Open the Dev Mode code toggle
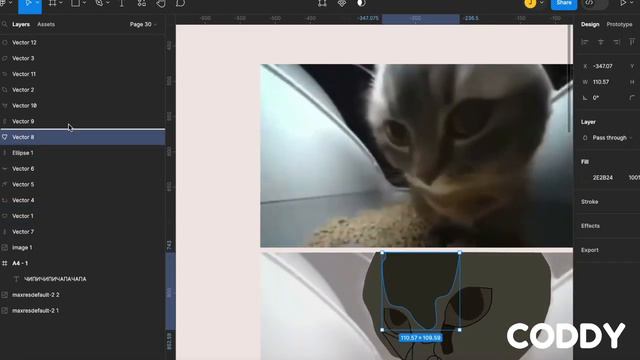The height and width of the screenshot is (360, 640). tap(589, 2)
